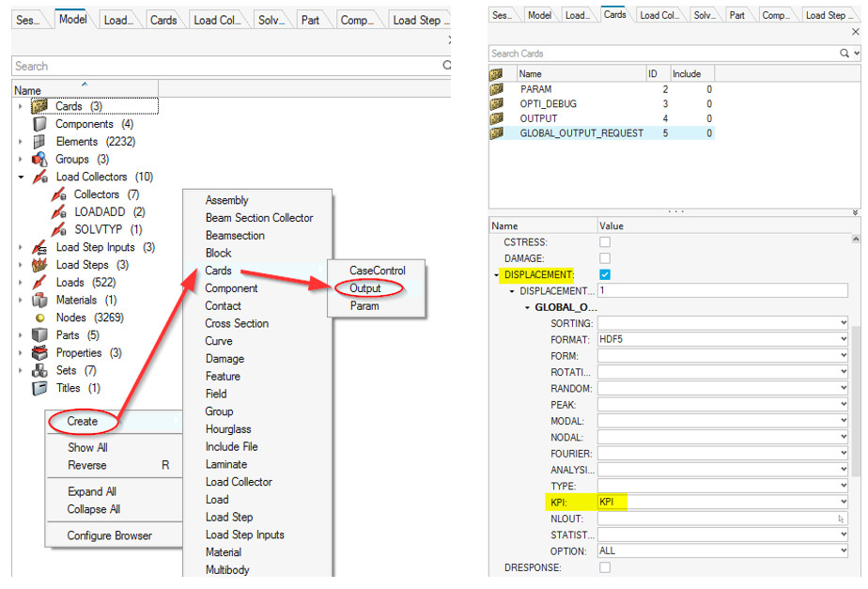Choose Output from the Cards submenu
Image resolution: width=868 pixels, height=589 pixels.
[365, 288]
